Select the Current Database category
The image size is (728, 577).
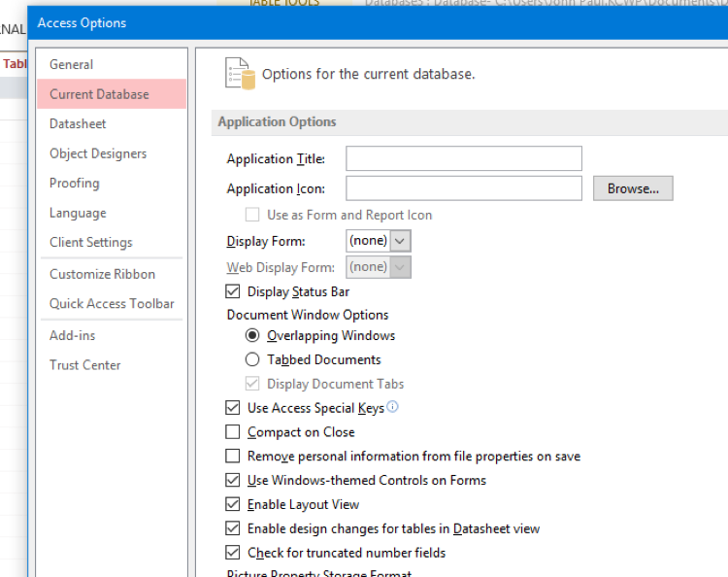(112, 94)
